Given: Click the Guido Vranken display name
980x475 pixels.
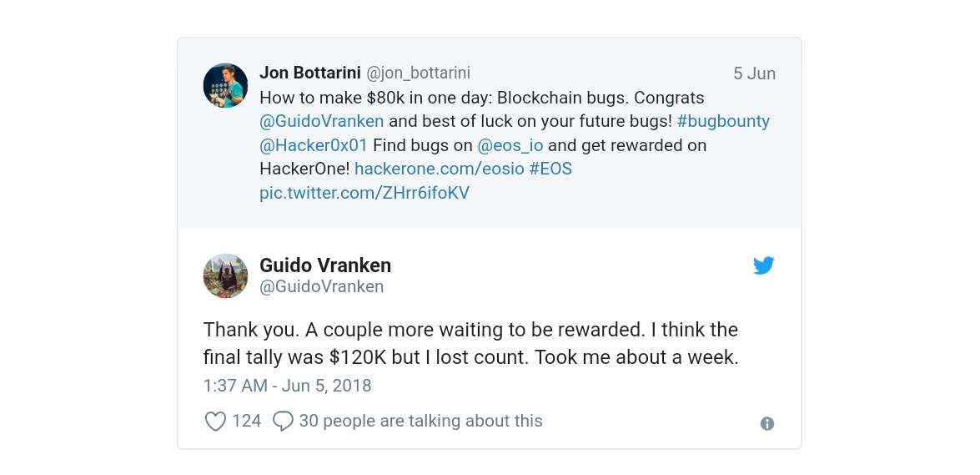Looking at the screenshot, I should (325, 265).
